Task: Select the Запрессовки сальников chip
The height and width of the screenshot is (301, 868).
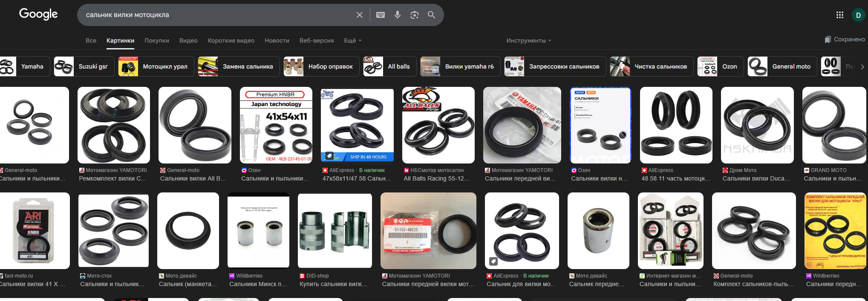Action: [x=555, y=66]
